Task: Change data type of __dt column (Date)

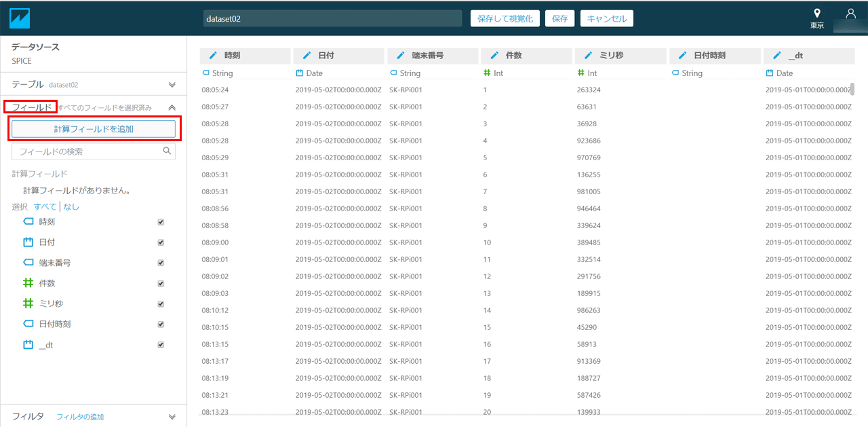Action: coord(779,73)
